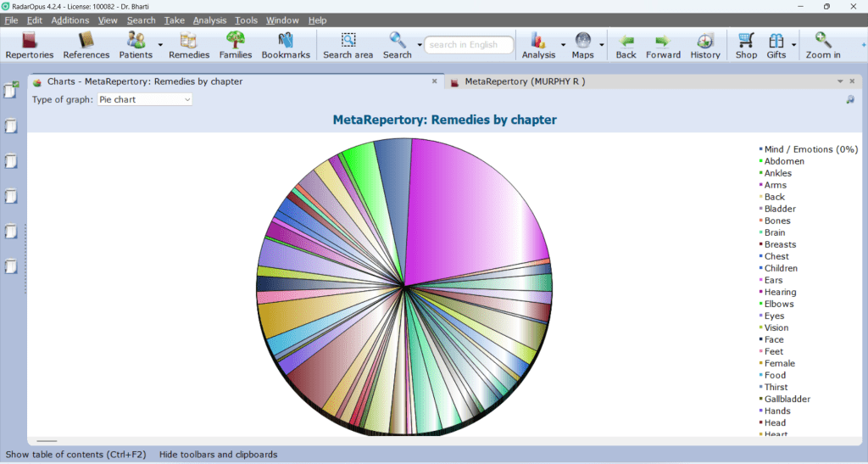Open the View menu
Screen dimensions: 868x464
[108, 20]
